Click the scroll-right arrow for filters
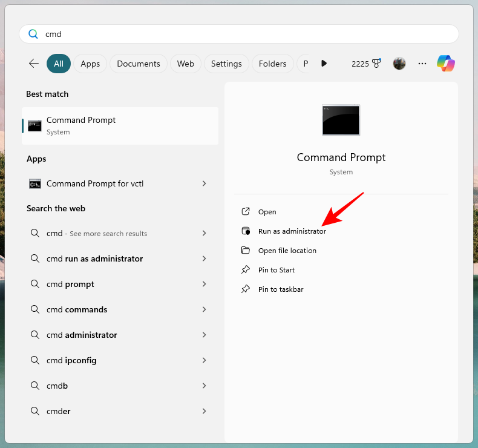Image resolution: width=478 pixels, height=448 pixels. click(324, 64)
